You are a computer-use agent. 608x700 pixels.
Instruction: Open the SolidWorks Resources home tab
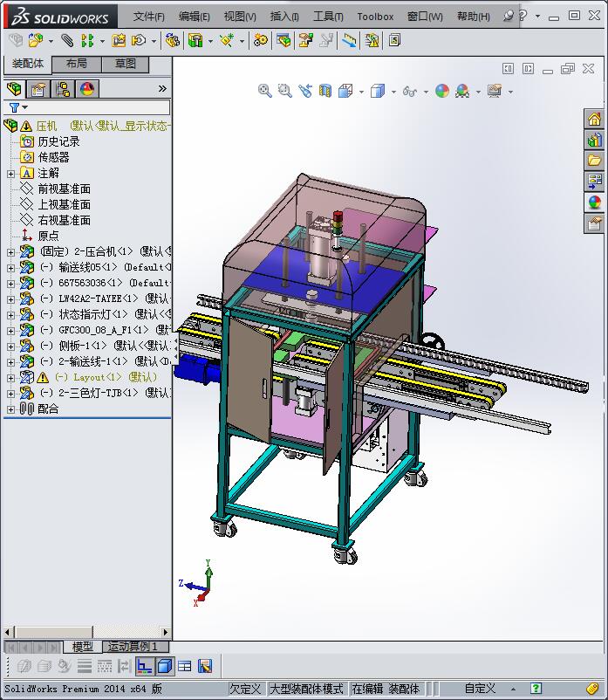(x=594, y=119)
